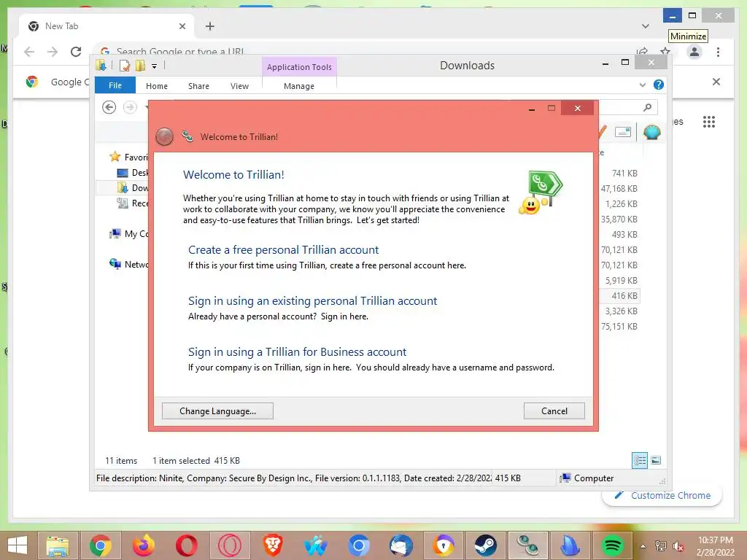Go forward in the Downloads Explorer window
Image resolution: width=747 pixels, height=560 pixels.
click(x=130, y=107)
